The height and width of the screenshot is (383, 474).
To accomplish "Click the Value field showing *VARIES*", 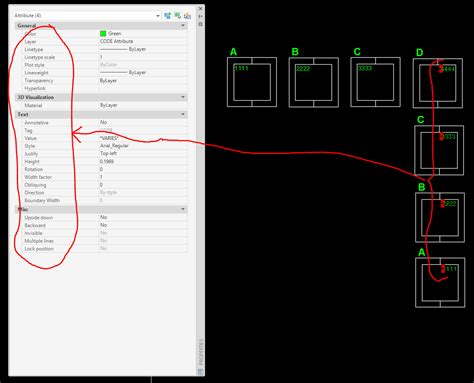I will [143, 138].
